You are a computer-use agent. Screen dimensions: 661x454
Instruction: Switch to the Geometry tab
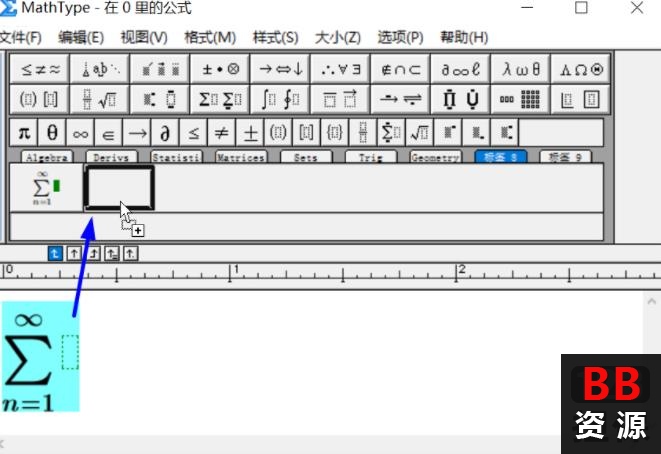(436, 157)
